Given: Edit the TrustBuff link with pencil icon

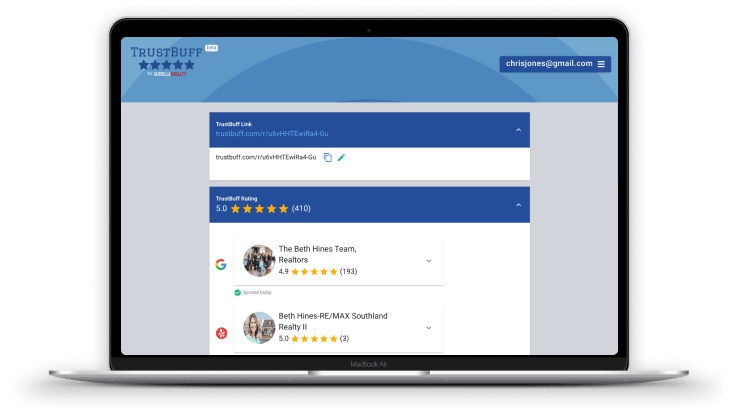Looking at the screenshot, I should (341, 157).
